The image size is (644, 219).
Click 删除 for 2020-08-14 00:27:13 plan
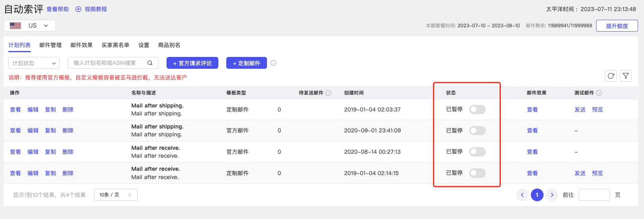(x=68, y=152)
